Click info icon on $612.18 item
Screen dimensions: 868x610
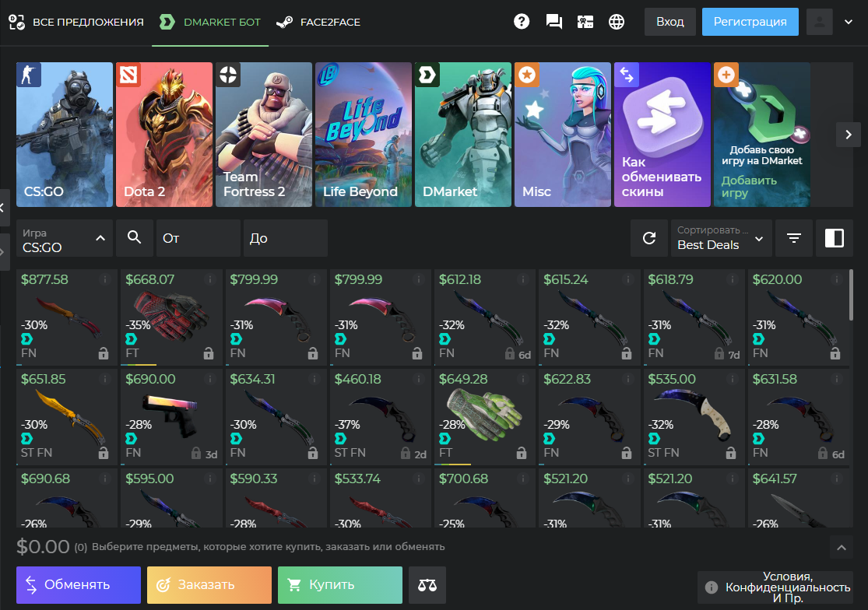click(x=522, y=280)
